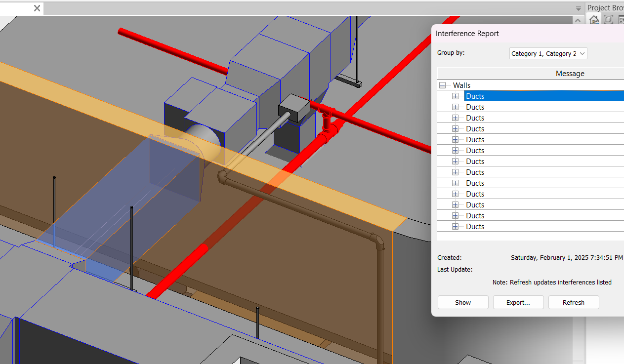
Task: Select the Walls row text
Action: (x=462, y=85)
